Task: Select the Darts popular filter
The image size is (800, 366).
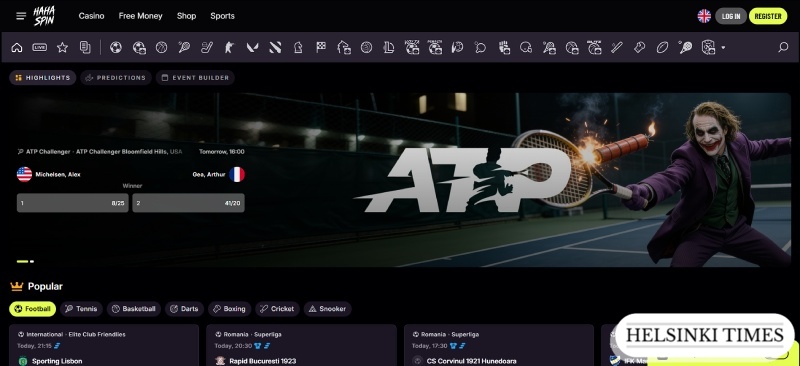Action: 184,309
